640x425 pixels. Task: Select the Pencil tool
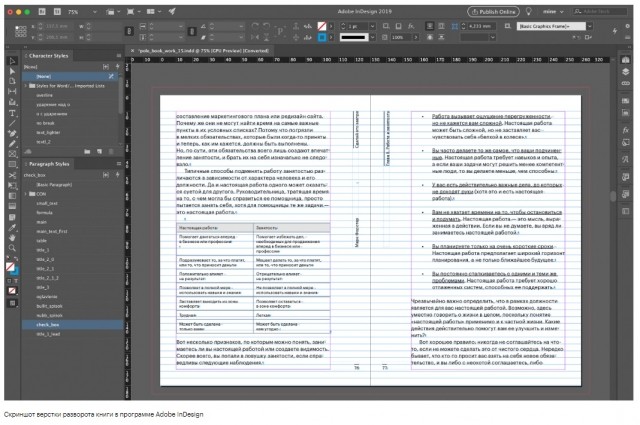(x=12, y=144)
